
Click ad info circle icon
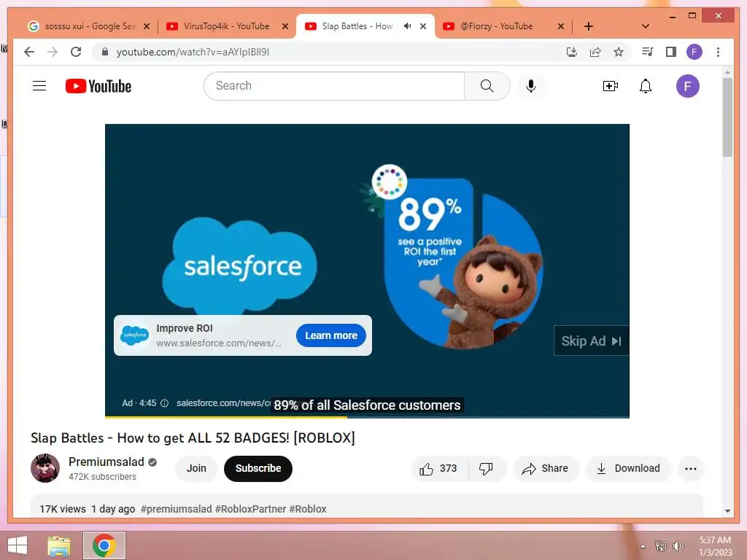tap(164, 403)
